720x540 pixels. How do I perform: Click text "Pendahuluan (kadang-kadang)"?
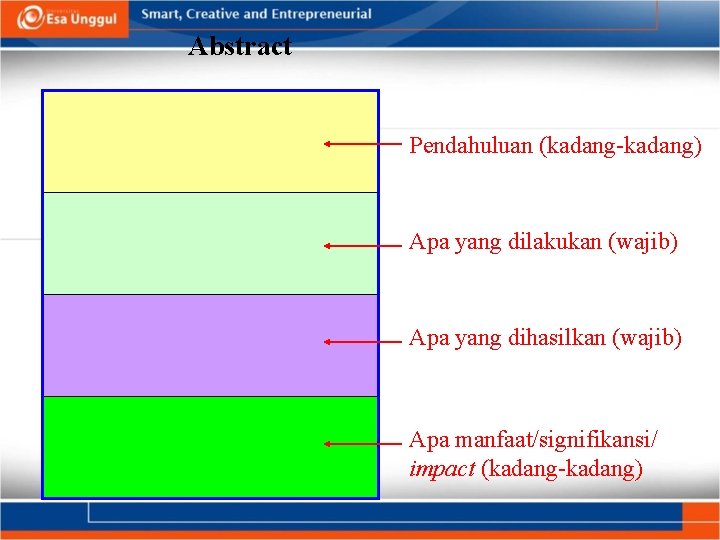tap(556, 146)
